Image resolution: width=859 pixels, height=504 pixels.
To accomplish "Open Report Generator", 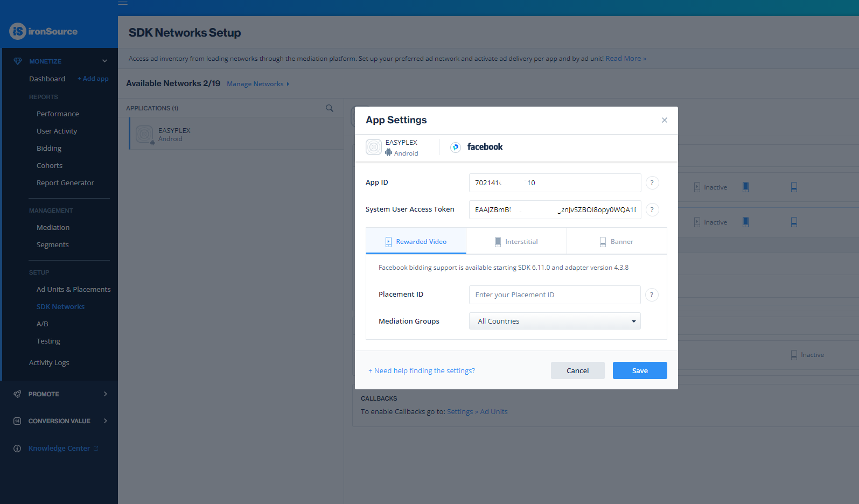I will 65,183.
